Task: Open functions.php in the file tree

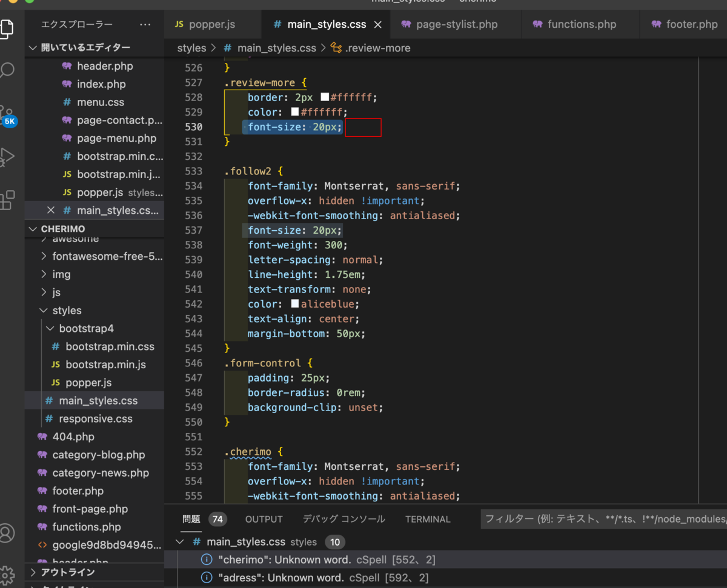Action: click(x=87, y=527)
